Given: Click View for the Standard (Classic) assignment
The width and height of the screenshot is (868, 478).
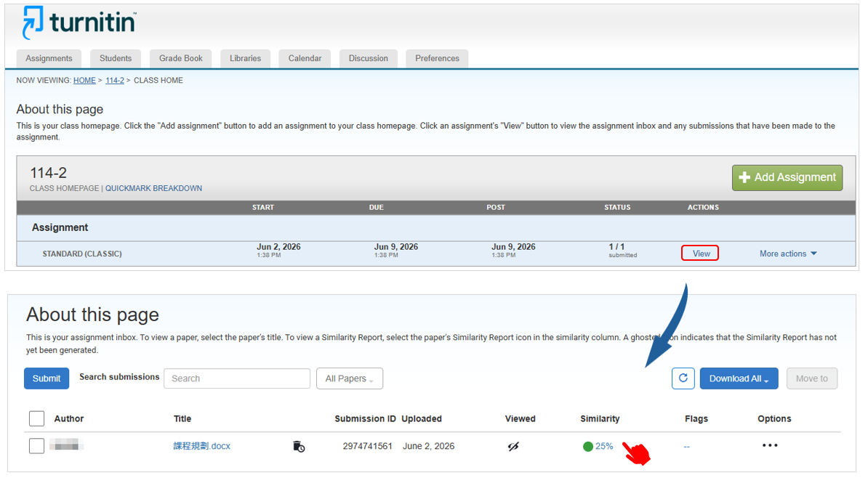Looking at the screenshot, I should click(700, 253).
